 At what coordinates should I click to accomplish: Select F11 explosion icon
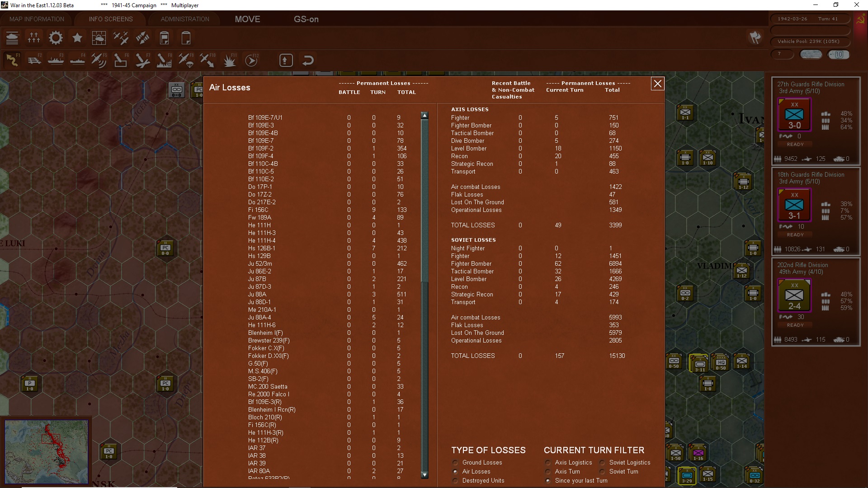[229, 60]
